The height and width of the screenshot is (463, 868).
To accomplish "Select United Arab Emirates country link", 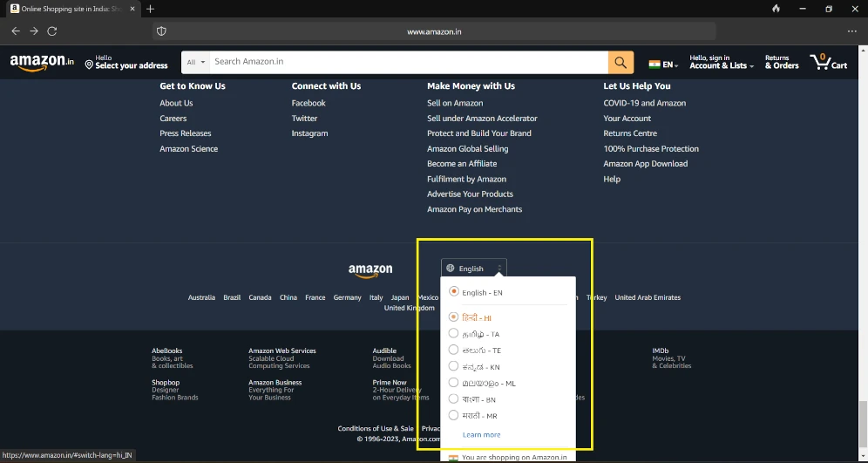I will 648,297.
